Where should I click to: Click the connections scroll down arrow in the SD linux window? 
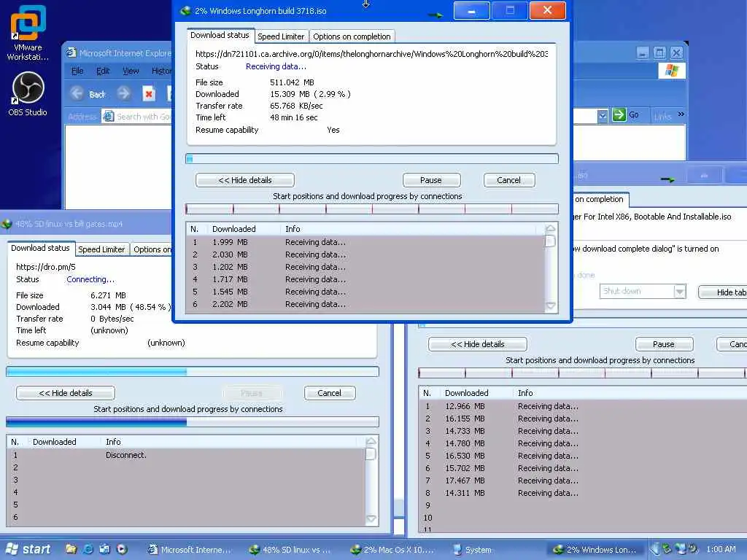(x=371, y=518)
